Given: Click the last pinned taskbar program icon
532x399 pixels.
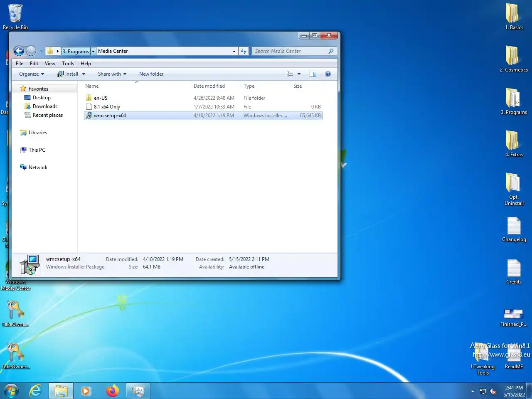Looking at the screenshot, I should coord(138,391).
